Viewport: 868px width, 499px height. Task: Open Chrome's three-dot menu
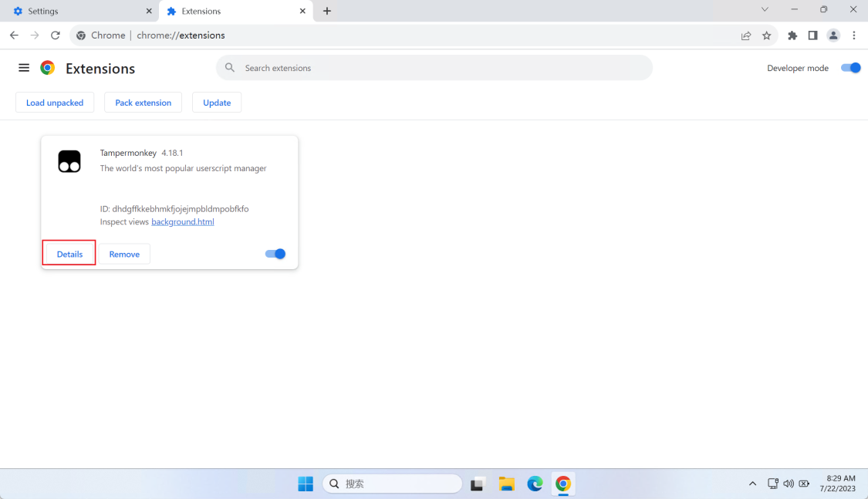854,35
